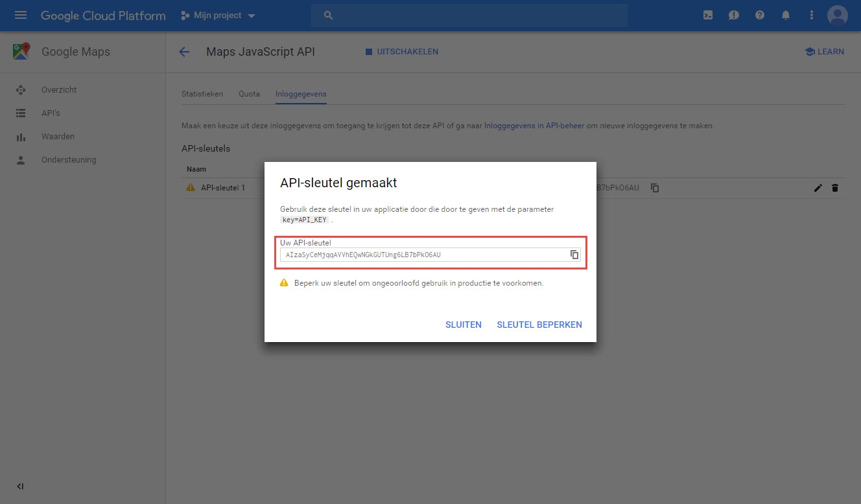861x504 pixels.
Task: Open the navigation hamburger menu
Action: (21, 14)
